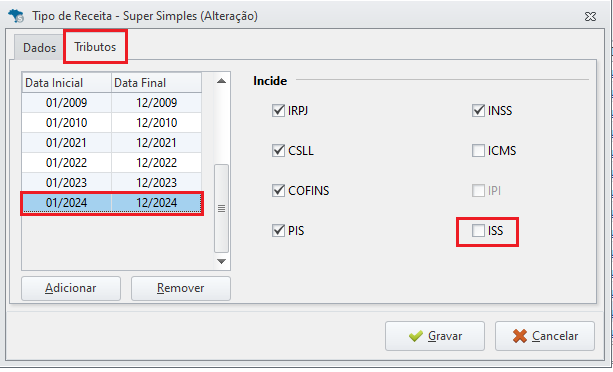The width and height of the screenshot is (613, 372).
Task: Enable the ISS checkbox
Action: click(478, 231)
